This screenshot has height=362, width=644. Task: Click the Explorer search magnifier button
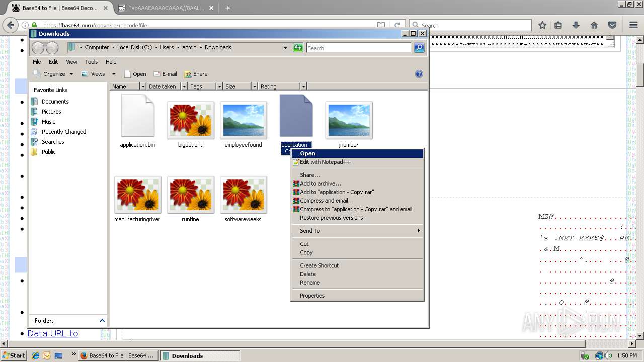coord(419,48)
